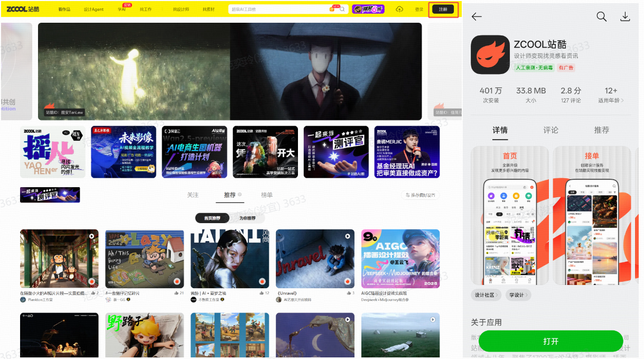Open the 接单 app screenshot preview
Viewport: 644px width, 359px height.
coord(592,215)
